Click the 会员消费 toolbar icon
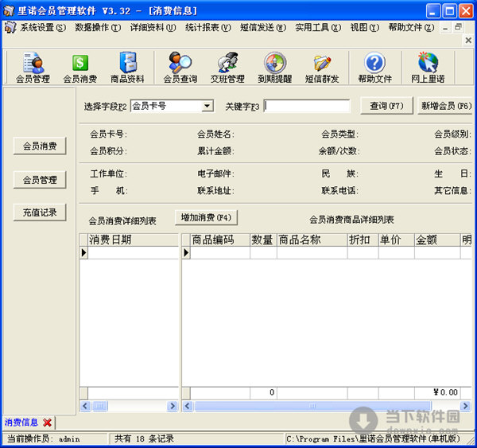This screenshot has height=448, width=477. 79,67
